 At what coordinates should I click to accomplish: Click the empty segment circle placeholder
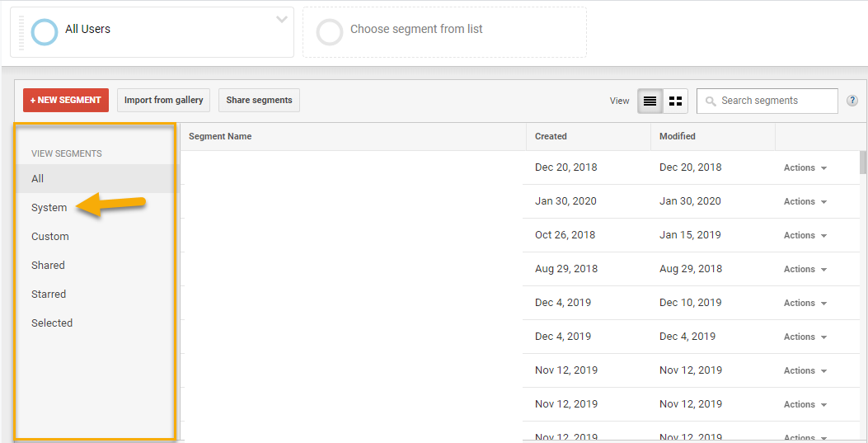(330, 31)
